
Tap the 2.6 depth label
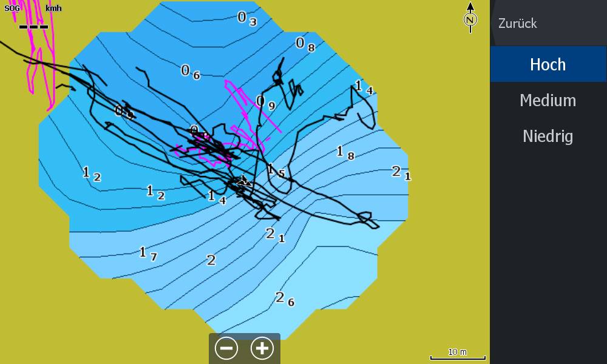click(x=285, y=298)
